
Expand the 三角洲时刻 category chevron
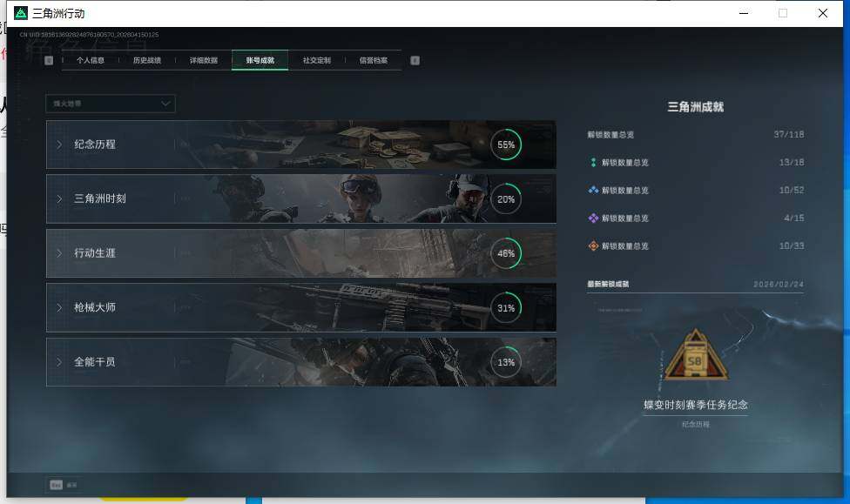(x=59, y=198)
